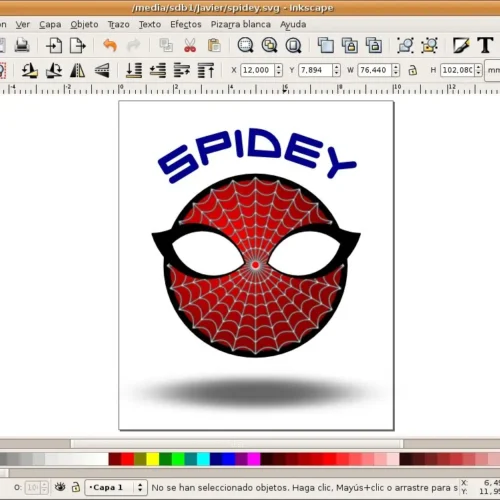500x500 pixels.
Task: Rotate selection 90 degrees counter-clockwise icon
Action: [x=30, y=70]
